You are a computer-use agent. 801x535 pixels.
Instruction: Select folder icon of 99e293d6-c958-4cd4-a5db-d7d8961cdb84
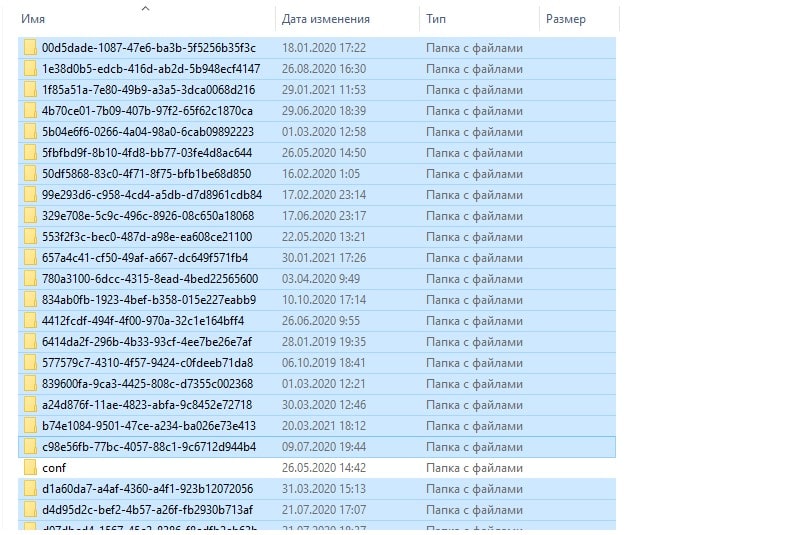[30, 194]
